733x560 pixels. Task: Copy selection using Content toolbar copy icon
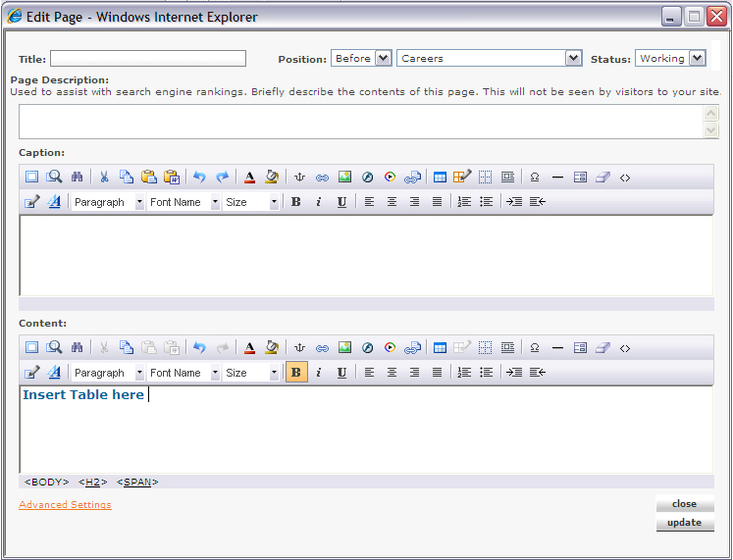pos(127,347)
